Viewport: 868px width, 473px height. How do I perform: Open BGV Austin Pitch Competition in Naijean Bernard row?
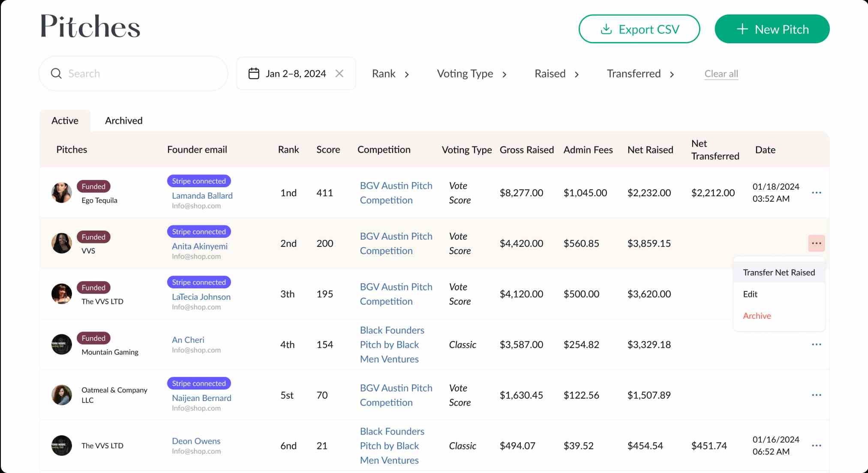pos(396,395)
